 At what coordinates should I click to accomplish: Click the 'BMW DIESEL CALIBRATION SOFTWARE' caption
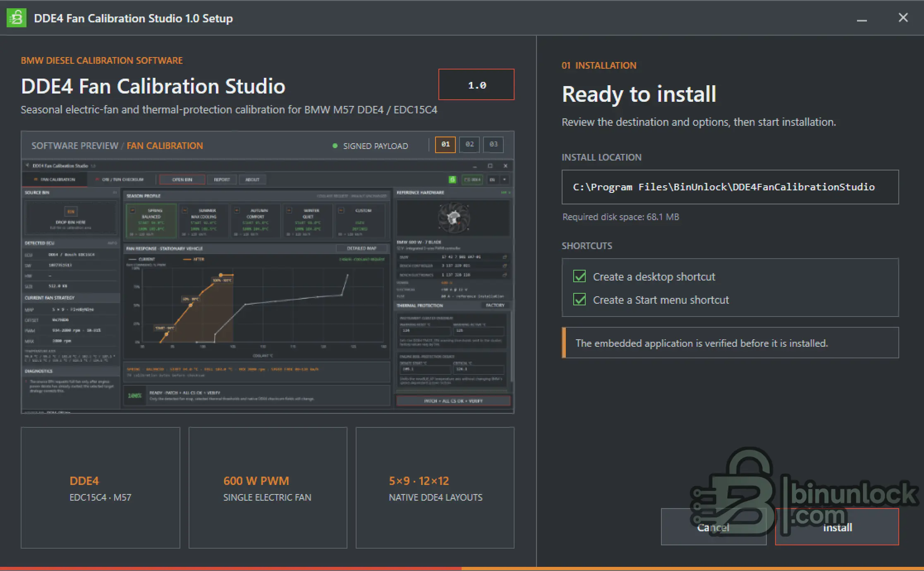tap(102, 60)
